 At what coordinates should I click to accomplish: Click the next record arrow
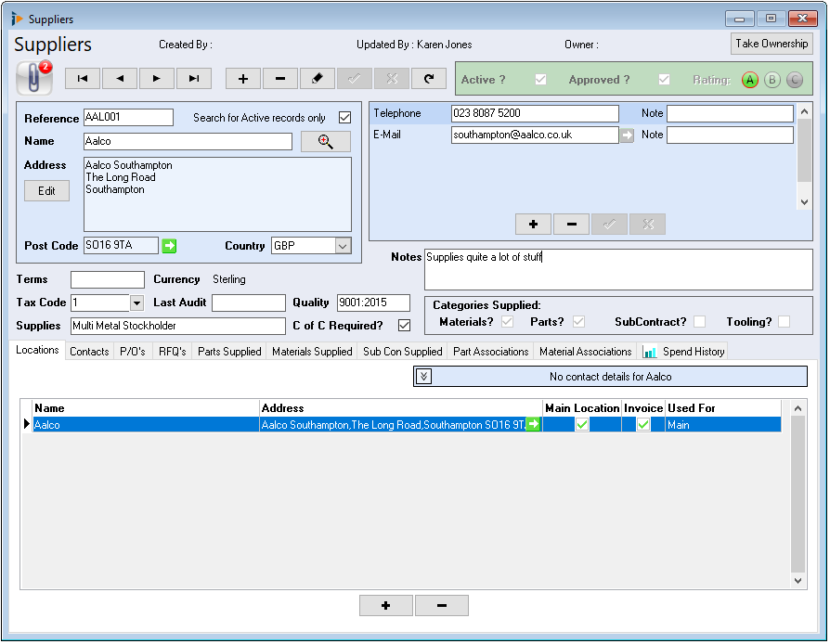pyautogui.click(x=157, y=79)
